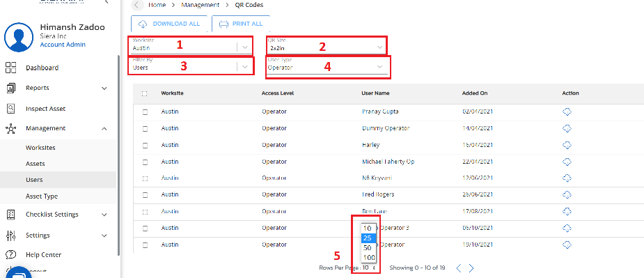This screenshot has height=278, width=644.
Task: Select 25 rows per page option
Action: click(368, 238)
